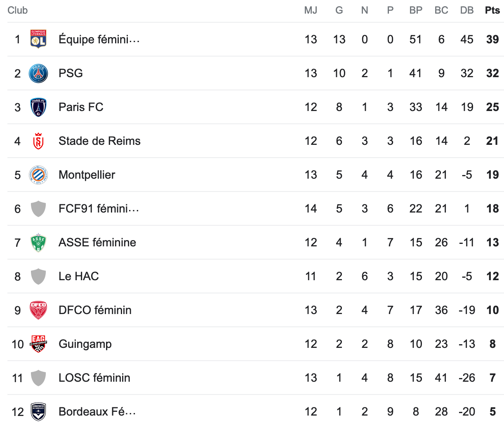Click the Montpellier team name
The height and width of the screenshot is (430, 504).
click(x=87, y=175)
